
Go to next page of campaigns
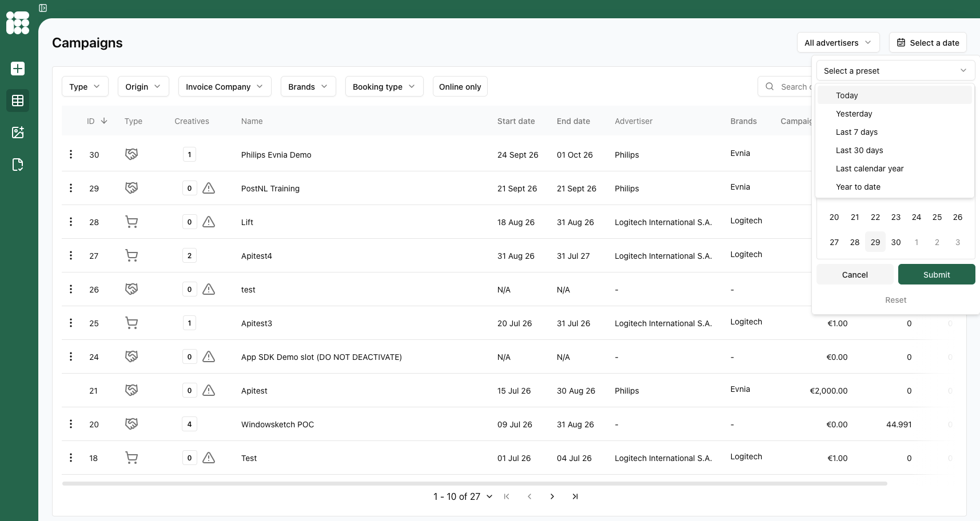(552, 496)
